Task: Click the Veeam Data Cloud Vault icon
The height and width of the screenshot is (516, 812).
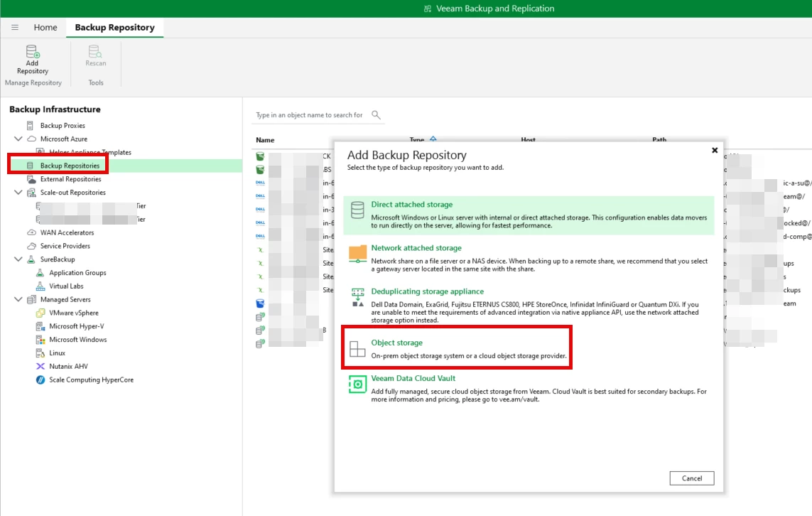Action: click(x=357, y=385)
